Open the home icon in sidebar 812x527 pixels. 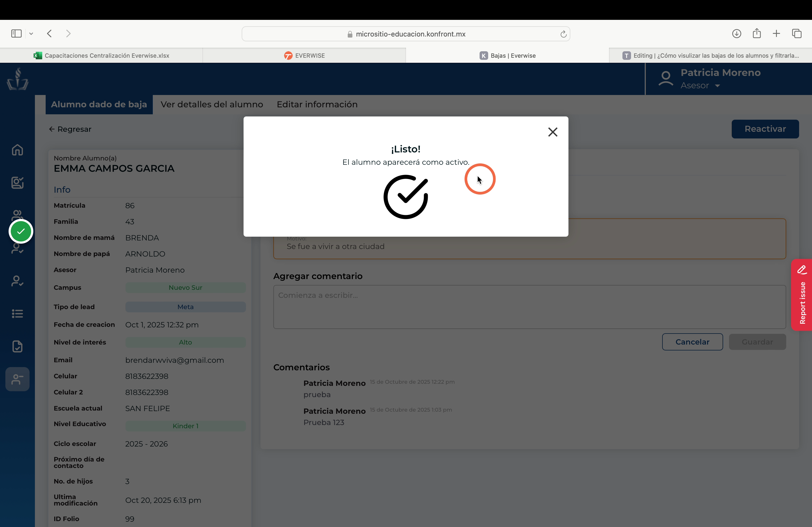click(17, 150)
